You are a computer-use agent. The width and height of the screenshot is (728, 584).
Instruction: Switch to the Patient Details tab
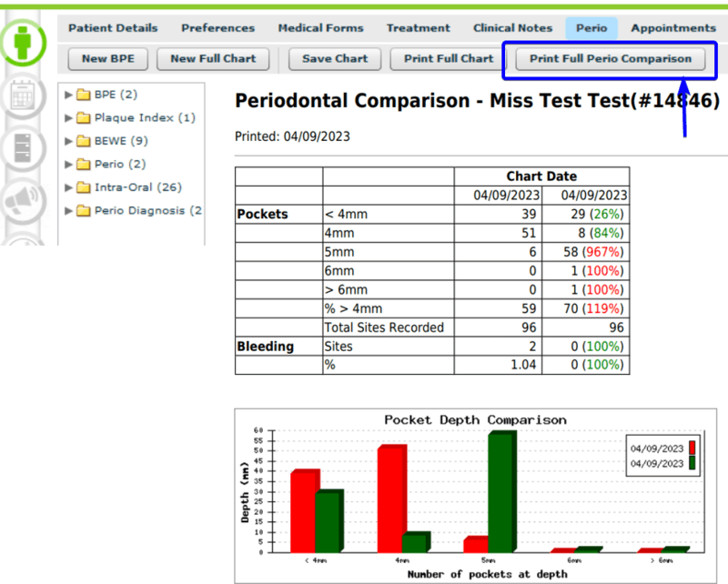(113, 28)
